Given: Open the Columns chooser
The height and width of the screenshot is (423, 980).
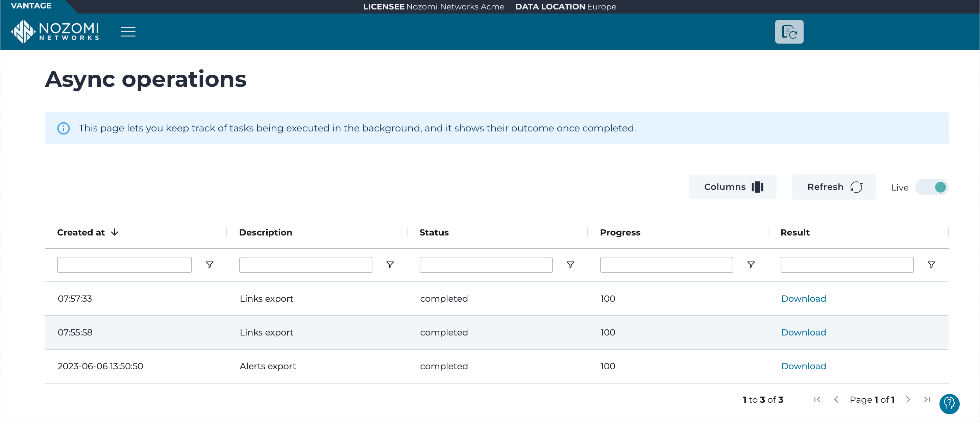Looking at the screenshot, I should [732, 187].
